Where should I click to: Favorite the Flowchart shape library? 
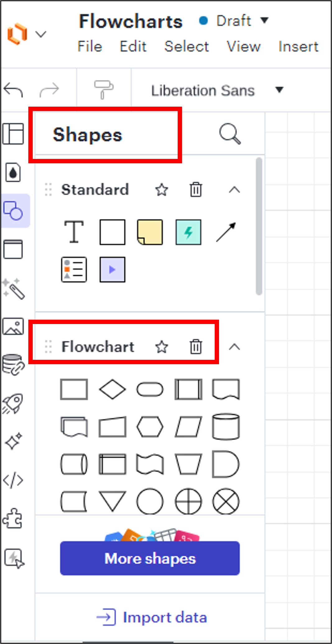pos(162,347)
